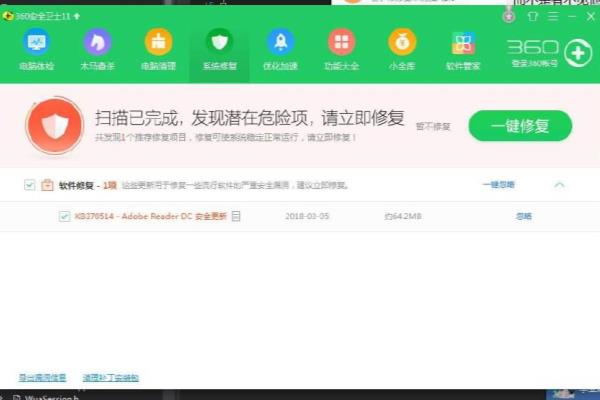Image resolution: width=600 pixels, height=400 pixels.
Task: Click the red shield warning icon
Action: click(55, 126)
